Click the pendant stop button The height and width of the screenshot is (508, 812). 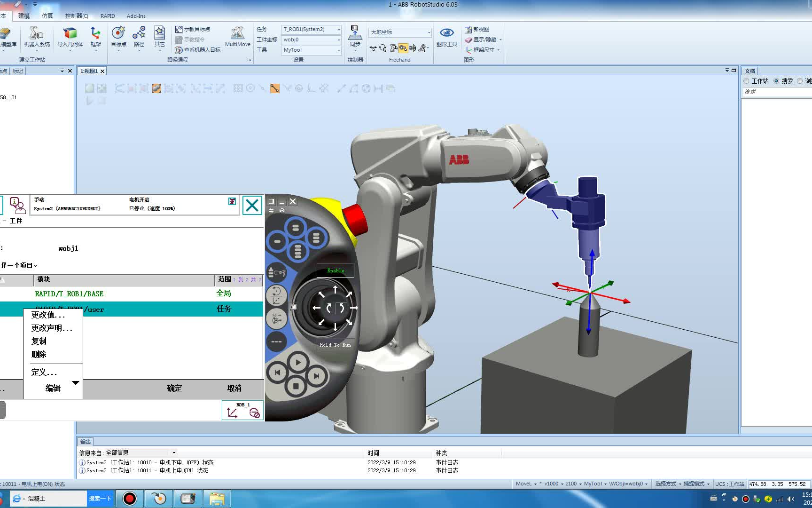coord(296,387)
